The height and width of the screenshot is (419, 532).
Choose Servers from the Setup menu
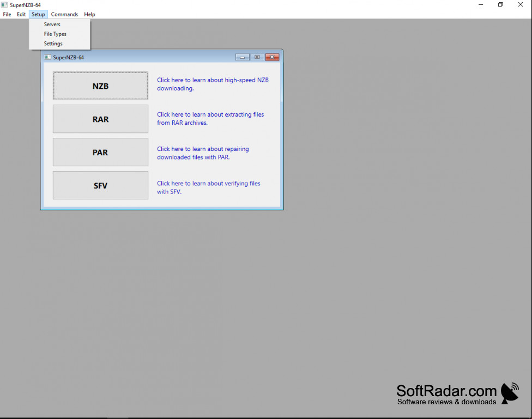[x=60, y=25]
